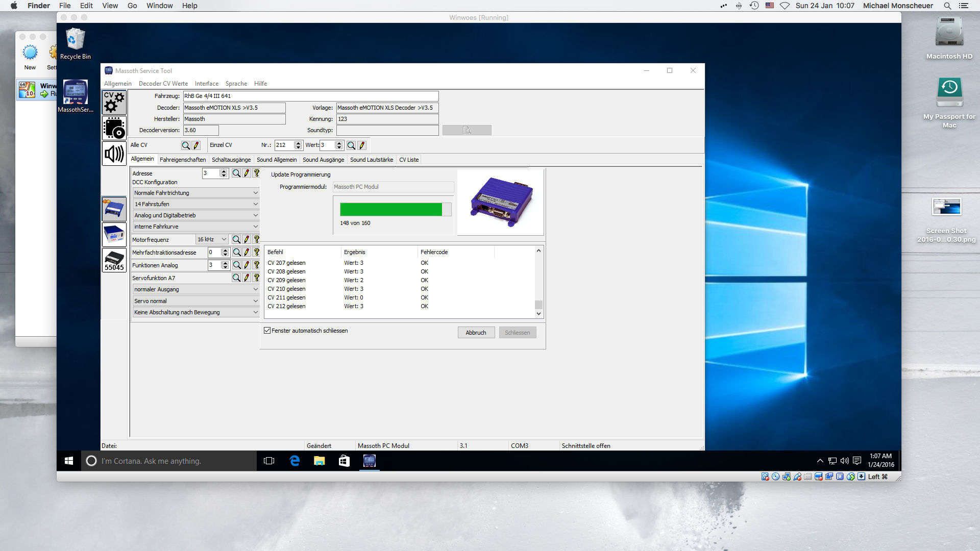Image resolution: width=980 pixels, height=551 pixels.
Task: Switch to the Sound Lautstärke tab
Action: click(372, 160)
